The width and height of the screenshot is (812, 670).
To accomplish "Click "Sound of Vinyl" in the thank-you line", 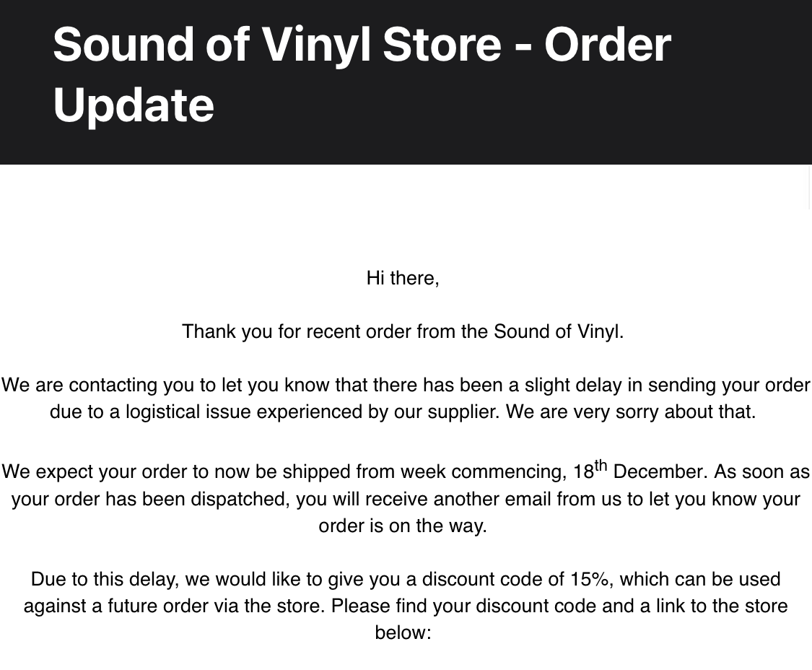I will pos(558,331).
